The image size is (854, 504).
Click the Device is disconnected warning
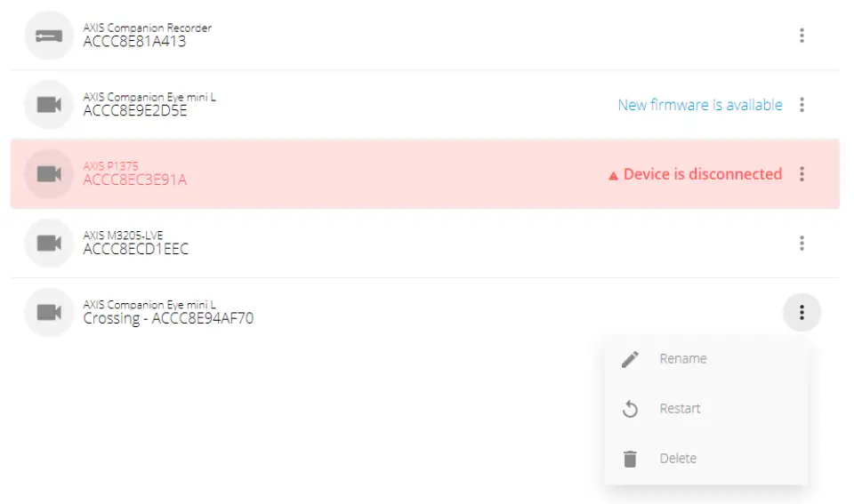702,174
